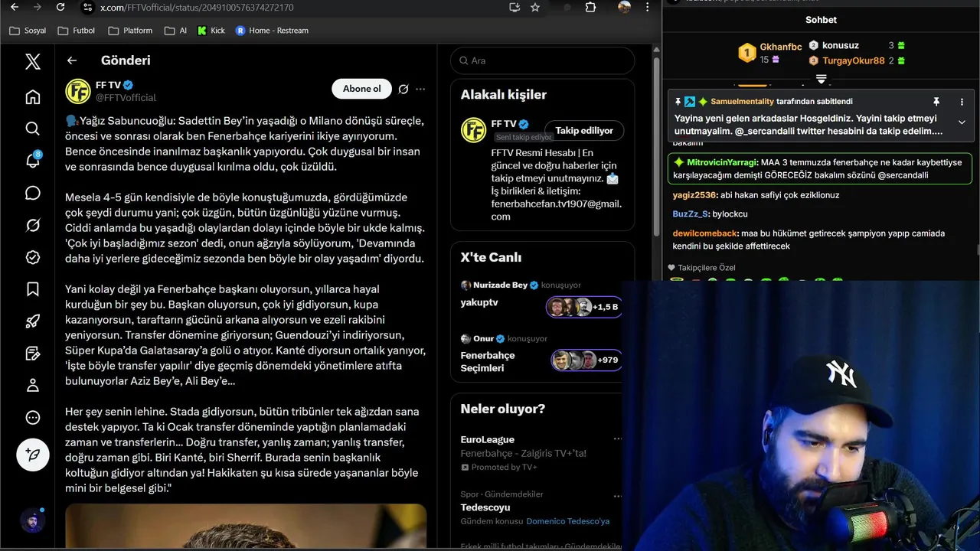Open the Tedescoyu trending topic
Image resolution: width=980 pixels, height=551 pixels.
point(485,507)
